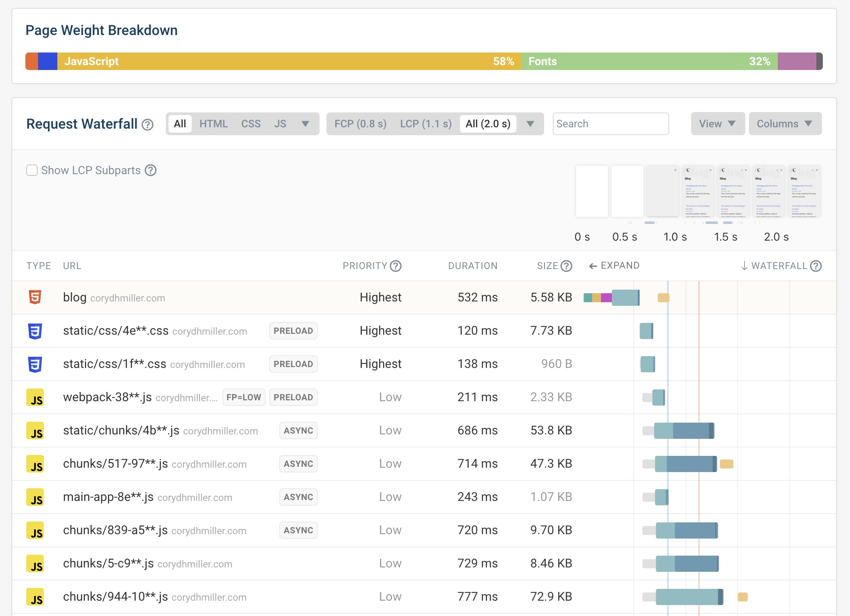This screenshot has width=850, height=616.
Task: Click ASYNC badge on main-app-8e**.js
Action: (299, 497)
